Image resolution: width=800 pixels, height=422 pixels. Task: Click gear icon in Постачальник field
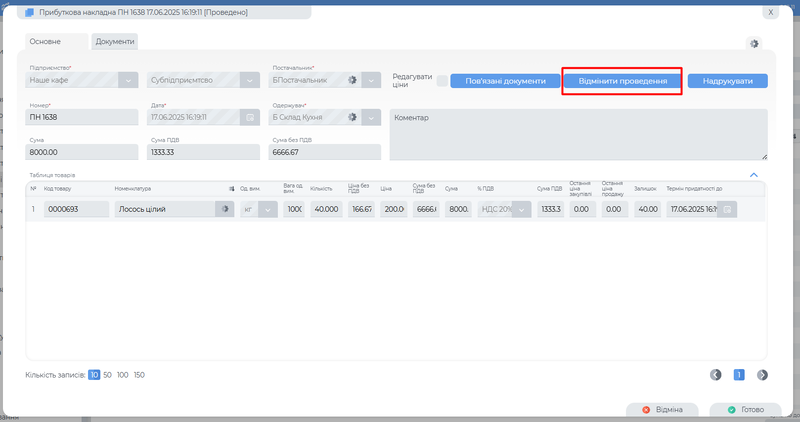352,81
